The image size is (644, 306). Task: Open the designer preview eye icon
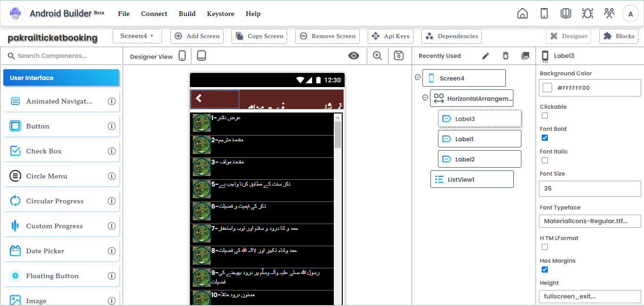(354, 56)
